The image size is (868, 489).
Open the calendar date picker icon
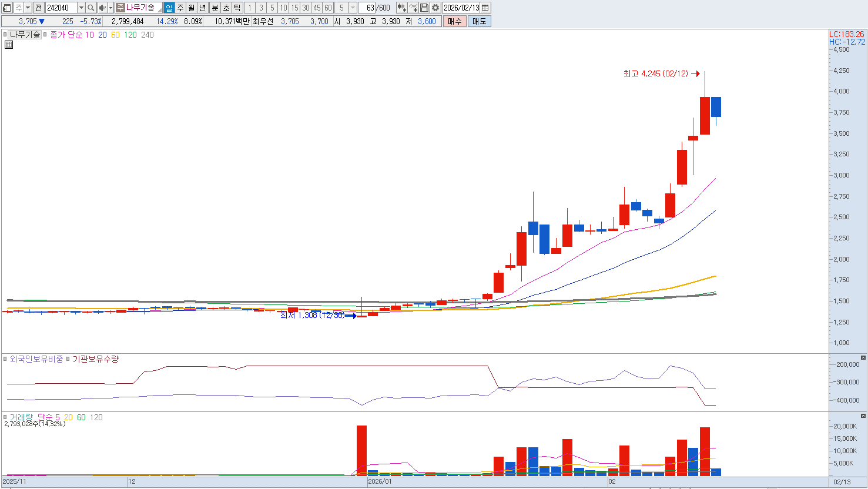[x=485, y=8]
